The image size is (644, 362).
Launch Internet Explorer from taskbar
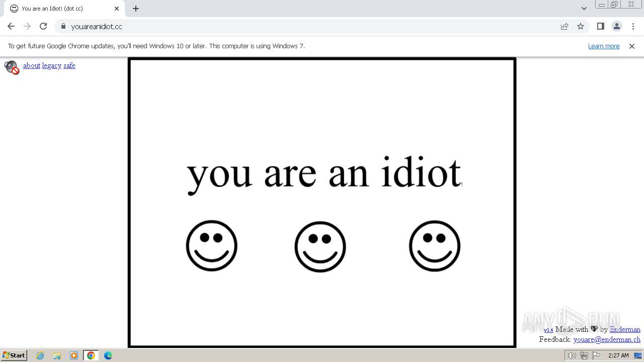pos(40,355)
